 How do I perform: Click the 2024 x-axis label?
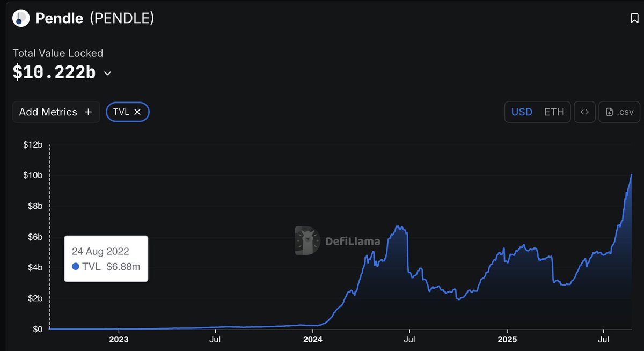pos(313,339)
